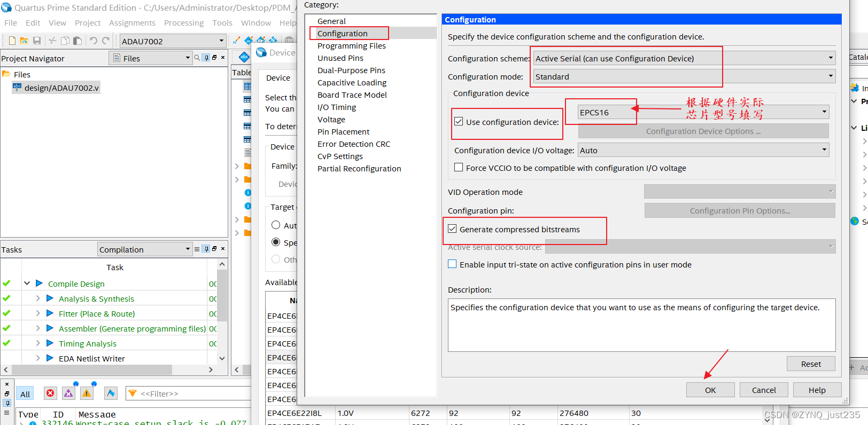Image resolution: width=868 pixels, height=425 pixels.
Task: Close the Project Navigator panel
Action: pos(223,57)
